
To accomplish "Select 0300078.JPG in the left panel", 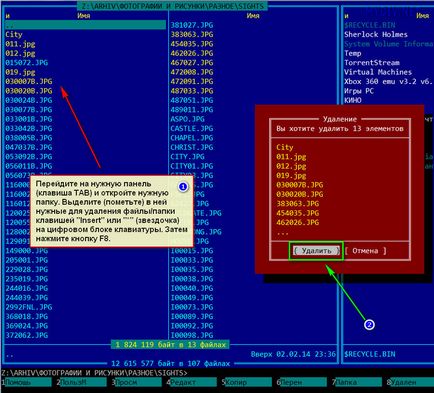I will pos(29,81).
